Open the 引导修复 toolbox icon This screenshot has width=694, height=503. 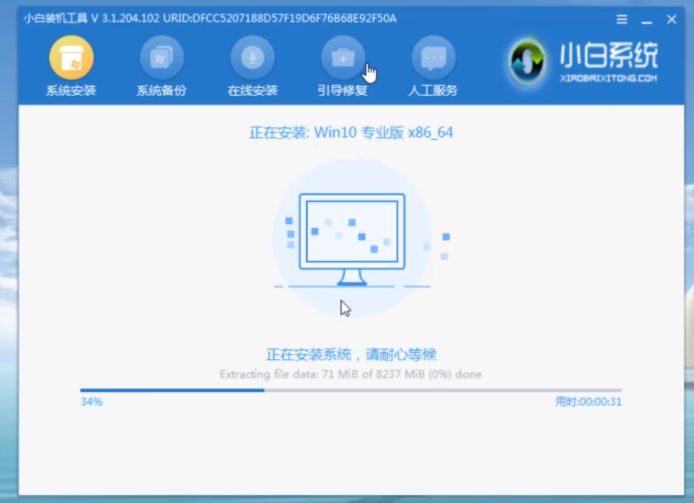tap(343, 58)
